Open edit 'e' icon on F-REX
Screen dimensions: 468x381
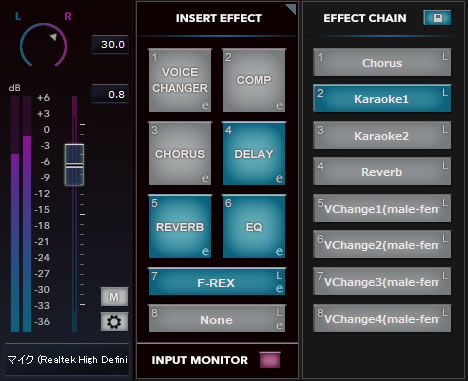pyautogui.click(x=279, y=288)
